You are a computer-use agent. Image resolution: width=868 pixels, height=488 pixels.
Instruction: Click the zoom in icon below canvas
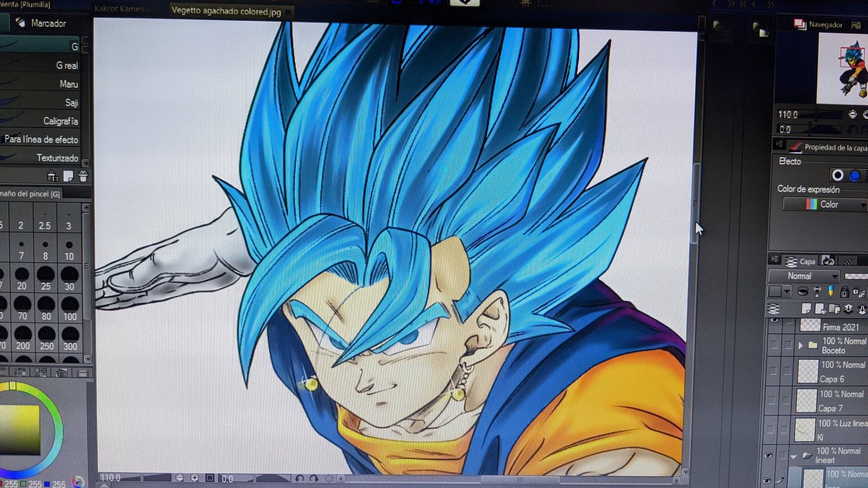(195, 478)
